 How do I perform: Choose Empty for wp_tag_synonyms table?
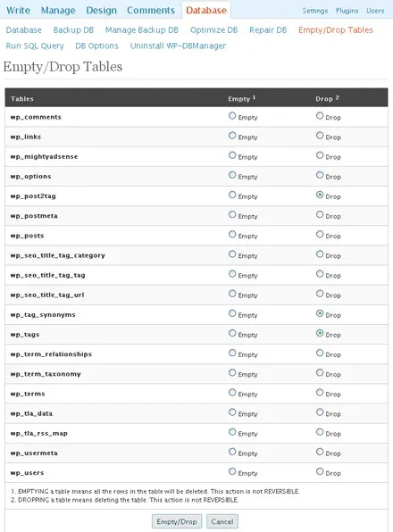point(232,313)
